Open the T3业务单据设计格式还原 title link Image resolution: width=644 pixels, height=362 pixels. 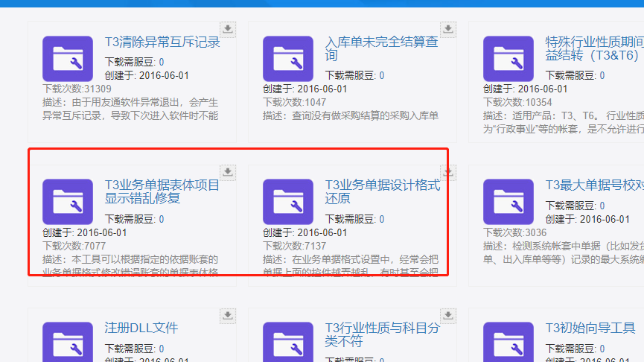pos(383,191)
